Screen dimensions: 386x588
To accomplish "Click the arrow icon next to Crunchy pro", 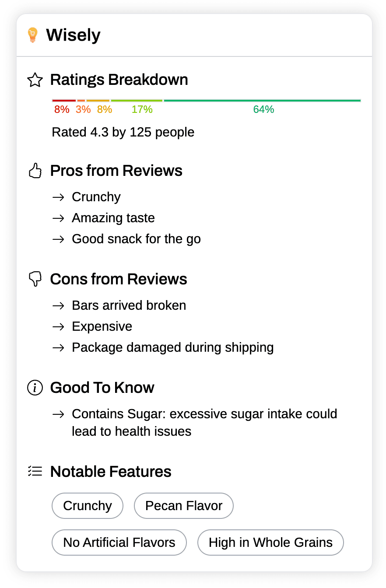I will (x=58, y=197).
